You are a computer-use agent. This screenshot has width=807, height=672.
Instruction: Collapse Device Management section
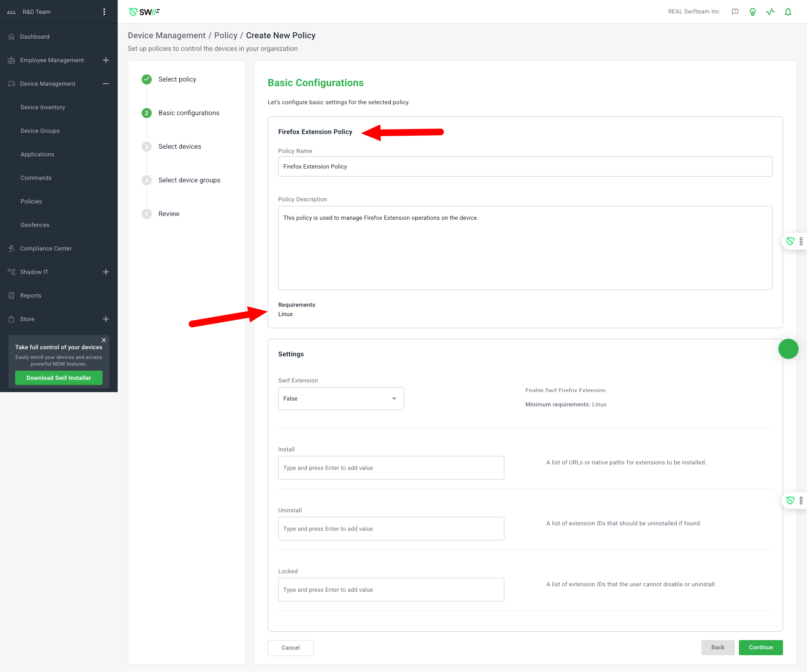click(106, 84)
